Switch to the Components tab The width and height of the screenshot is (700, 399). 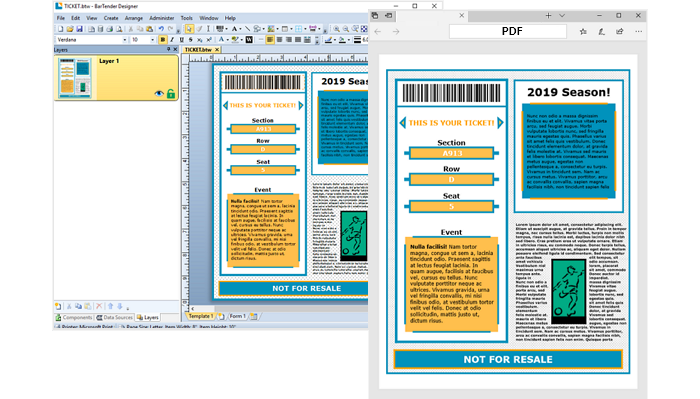pos(74,317)
